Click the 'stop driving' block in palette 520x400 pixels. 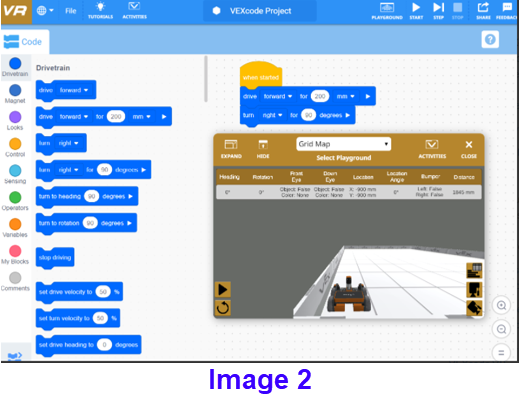(x=55, y=257)
